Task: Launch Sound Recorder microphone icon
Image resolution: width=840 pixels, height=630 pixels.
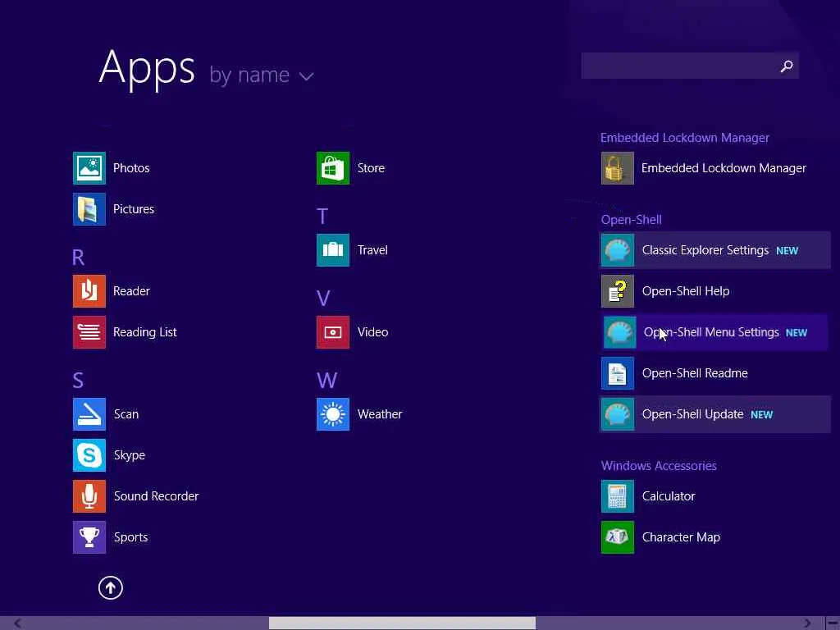Action: pyautogui.click(x=89, y=496)
